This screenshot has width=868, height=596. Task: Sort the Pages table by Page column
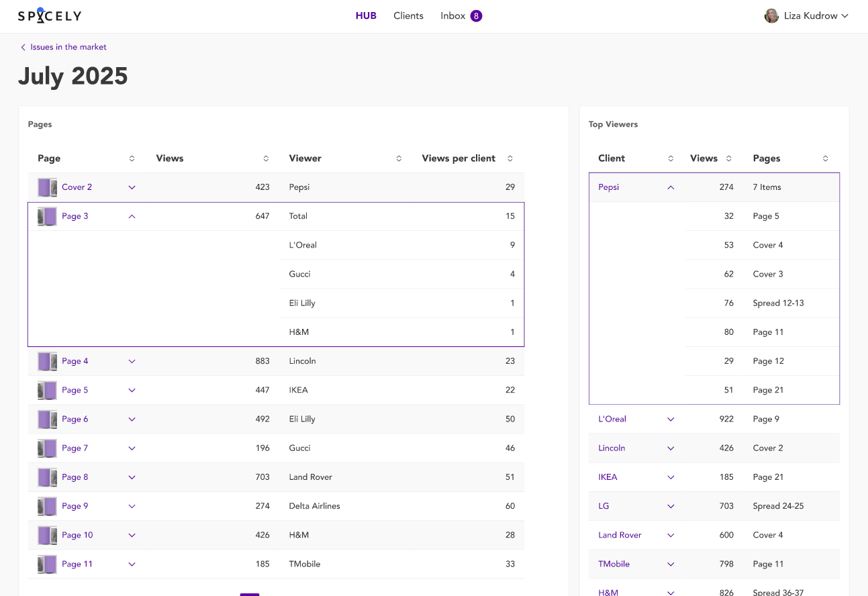click(x=132, y=158)
